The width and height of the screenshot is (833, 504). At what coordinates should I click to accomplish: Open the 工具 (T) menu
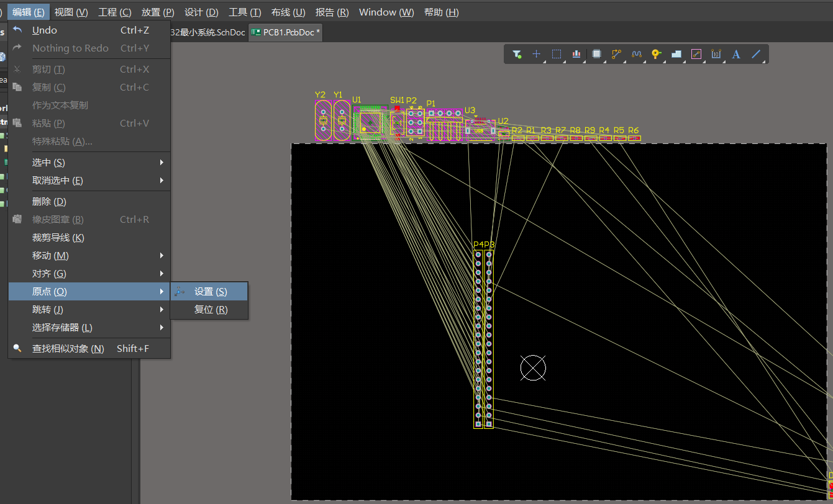pyautogui.click(x=245, y=12)
